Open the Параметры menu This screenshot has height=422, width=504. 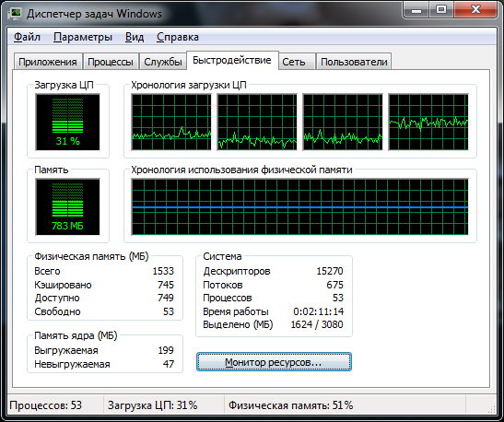pyautogui.click(x=83, y=37)
